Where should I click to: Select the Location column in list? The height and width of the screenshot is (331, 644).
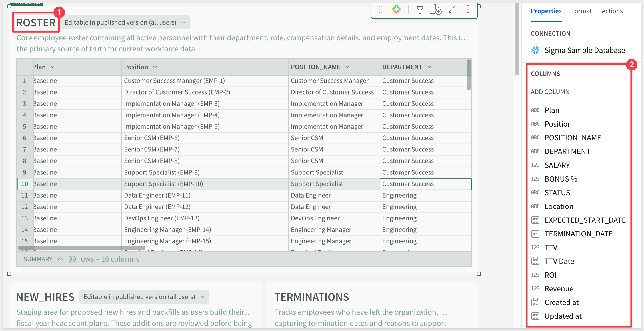click(x=559, y=206)
